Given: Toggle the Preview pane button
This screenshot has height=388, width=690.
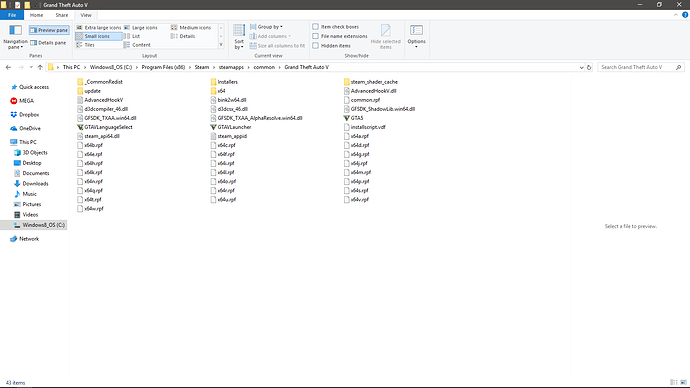Looking at the screenshot, I should click(x=49, y=30).
